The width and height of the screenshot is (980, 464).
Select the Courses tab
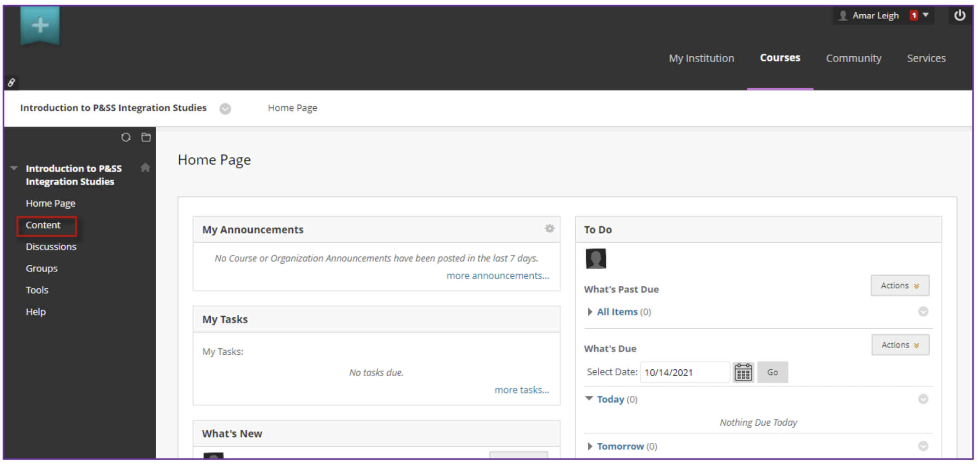point(780,58)
